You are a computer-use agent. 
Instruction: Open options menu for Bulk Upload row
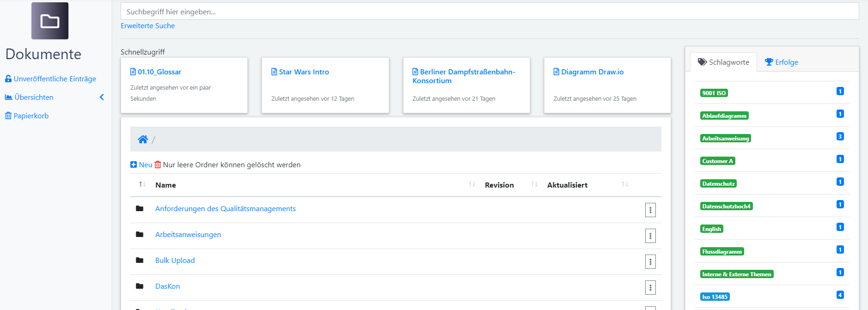[x=650, y=262]
